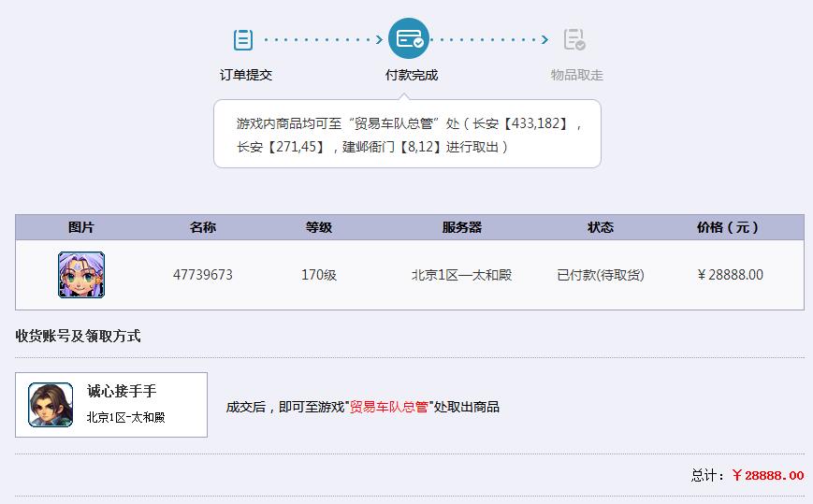Click the 物品取走 step icon
Image resolution: width=813 pixels, height=504 pixels.
(x=574, y=39)
